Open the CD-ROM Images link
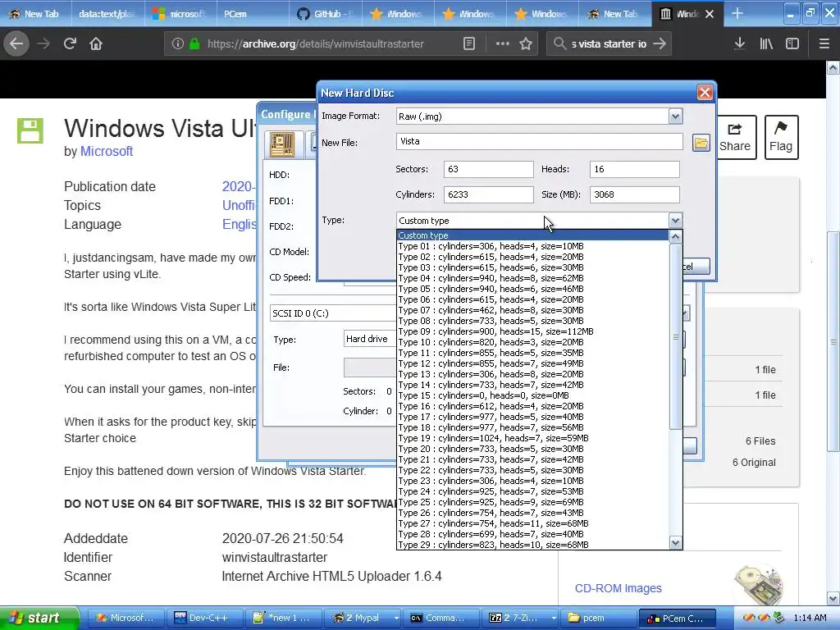The width and height of the screenshot is (840, 630). (619, 588)
